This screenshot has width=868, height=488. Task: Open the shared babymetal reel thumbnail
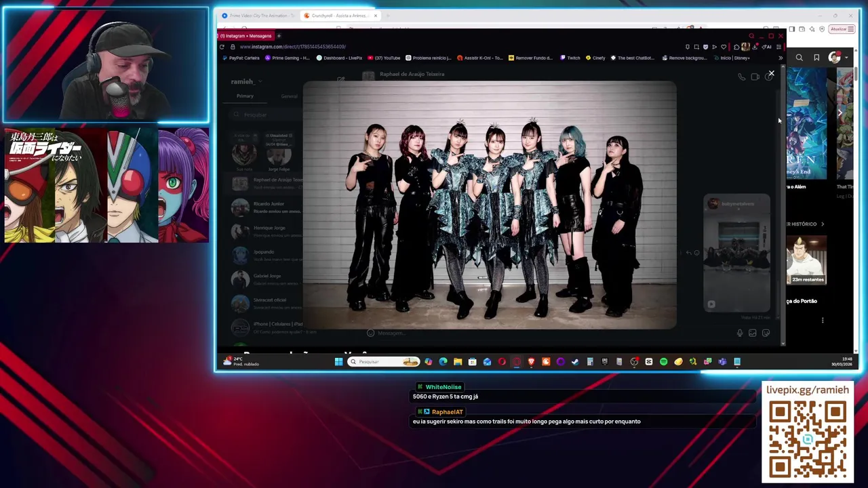[x=736, y=253]
